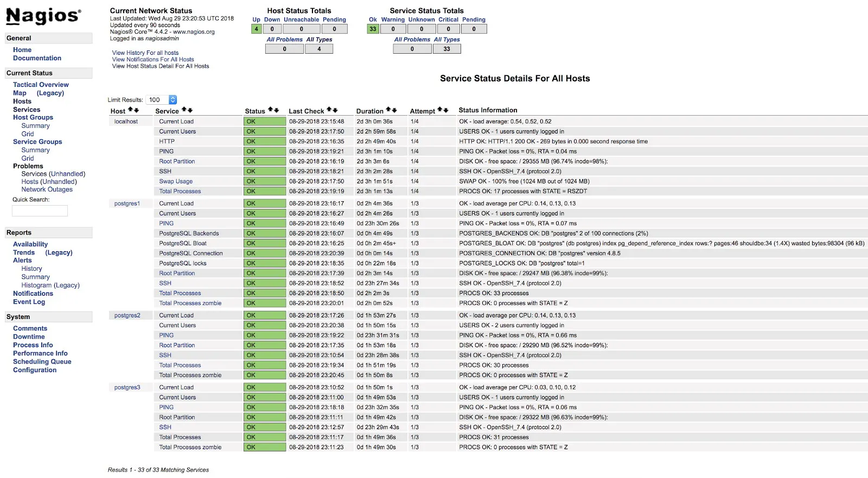Sort Host column ascending with up arrow
This screenshot has height=478, width=868.
click(130, 110)
